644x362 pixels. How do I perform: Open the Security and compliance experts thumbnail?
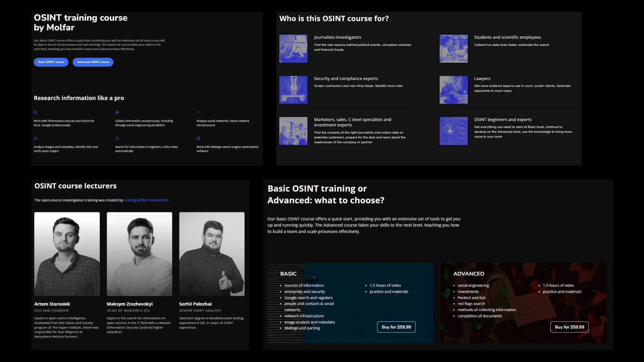(x=293, y=90)
